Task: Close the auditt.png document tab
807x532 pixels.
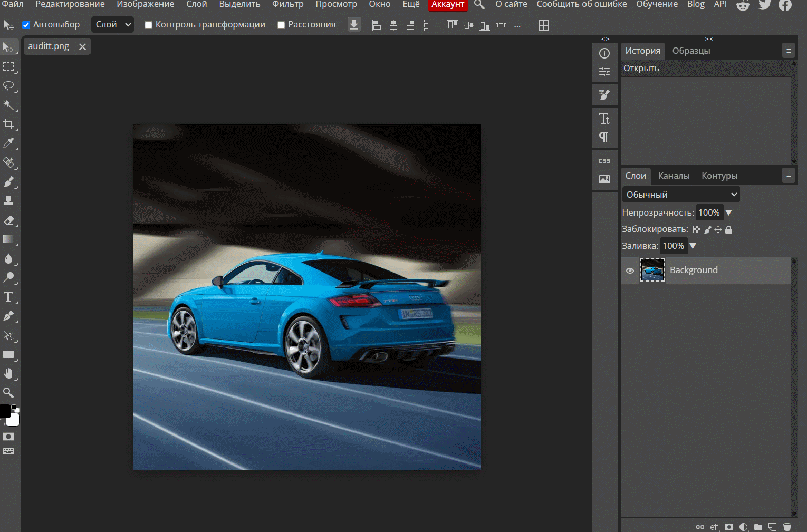Action: (82, 46)
